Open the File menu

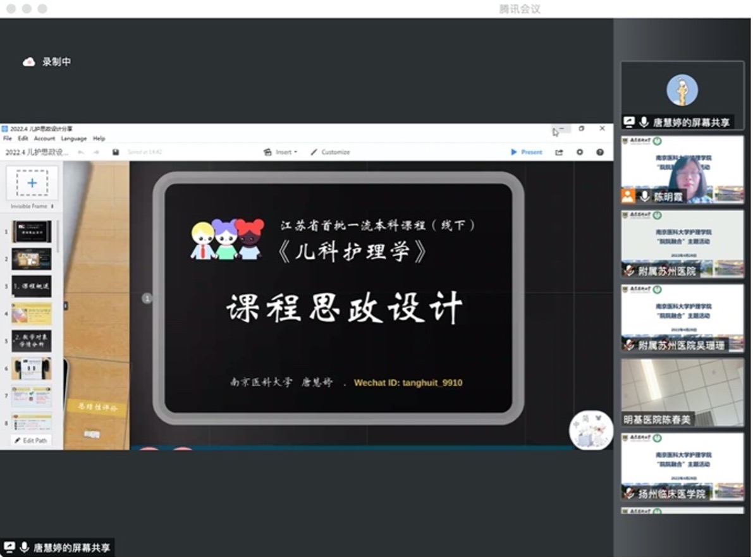point(8,138)
